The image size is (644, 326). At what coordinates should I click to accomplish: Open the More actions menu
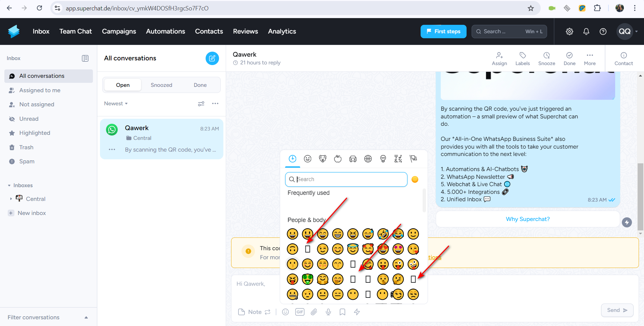tap(590, 59)
